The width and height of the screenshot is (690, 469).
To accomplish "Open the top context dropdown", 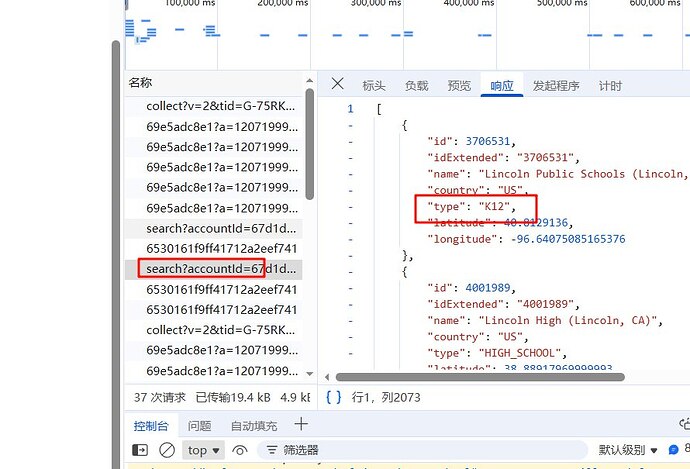I will click(x=203, y=450).
